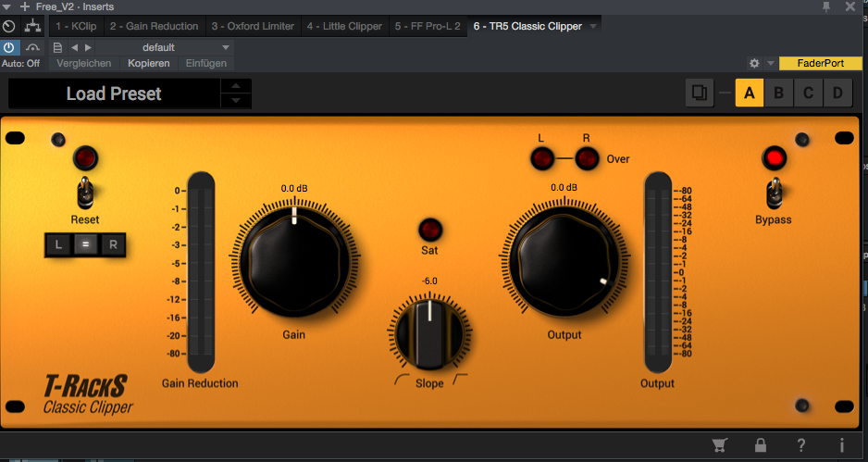This screenshot has height=462, width=868.
Task: Click the copy A/B settings icon
Action: coord(700,94)
